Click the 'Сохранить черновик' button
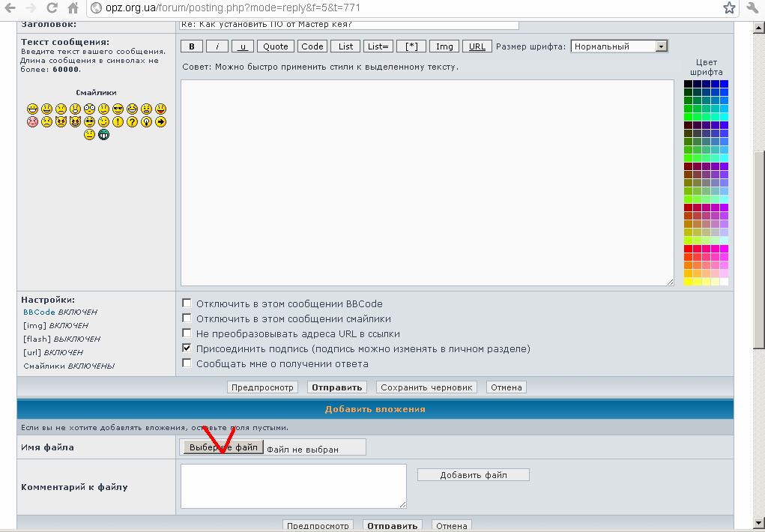 [427, 387]
